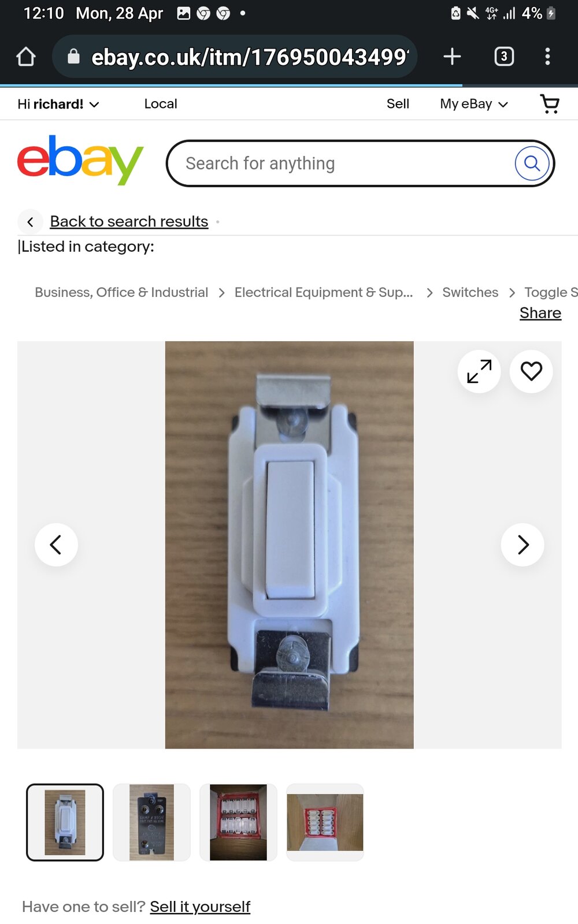Screen dimensions: 578x924
Task: Show the previous product image
Action: [x=56, y=545]
